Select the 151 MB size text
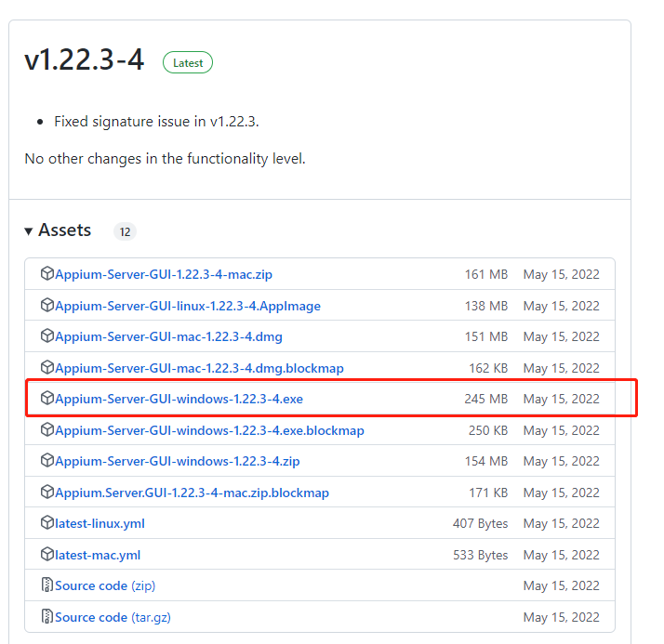 pos(486,336)
